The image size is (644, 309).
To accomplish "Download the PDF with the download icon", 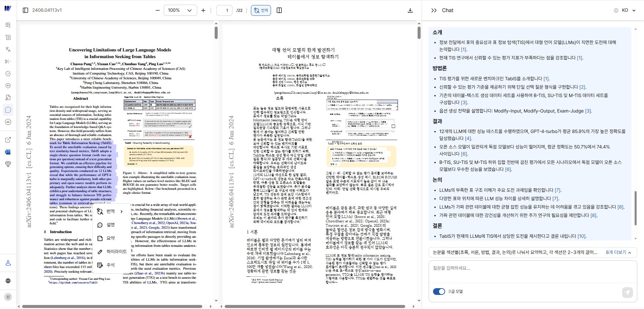I will 410,10.
